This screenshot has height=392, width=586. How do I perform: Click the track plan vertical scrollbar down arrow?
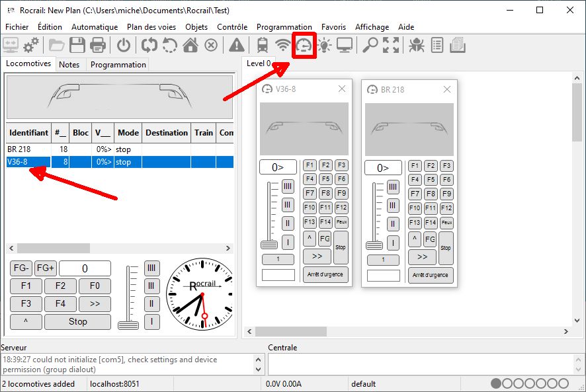click(577, 320)
